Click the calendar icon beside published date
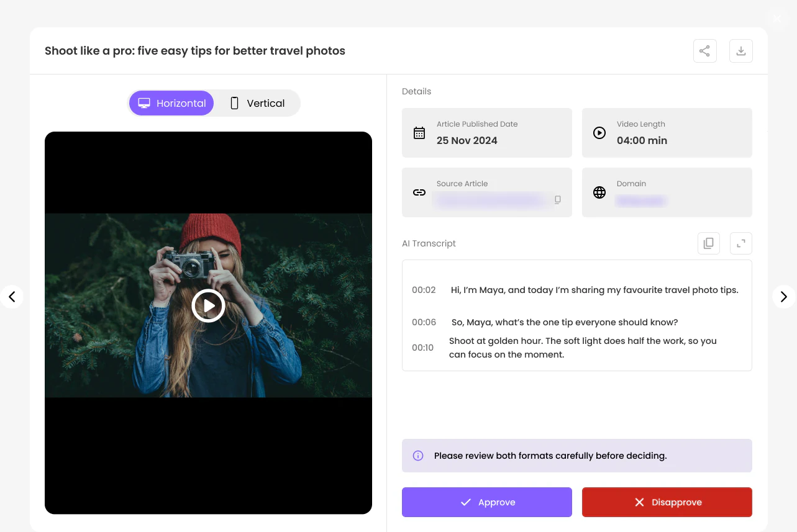The width and height of the screenshot is (797, 532). click(419, 133)
